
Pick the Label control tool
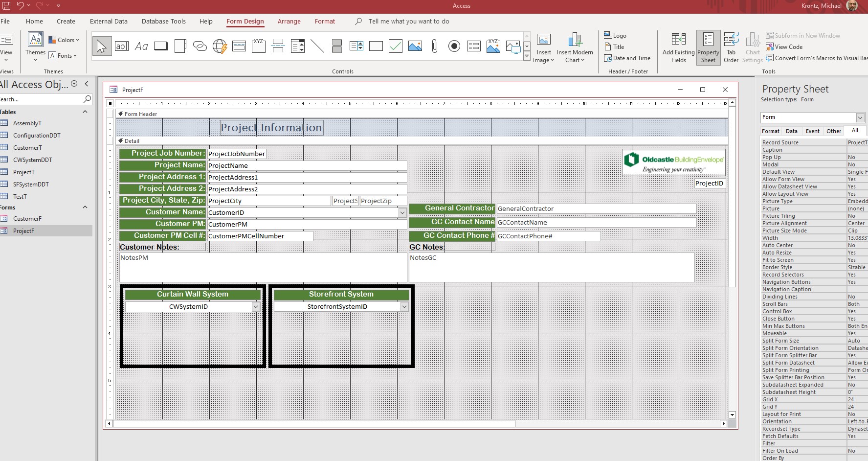tap(141, 46)
